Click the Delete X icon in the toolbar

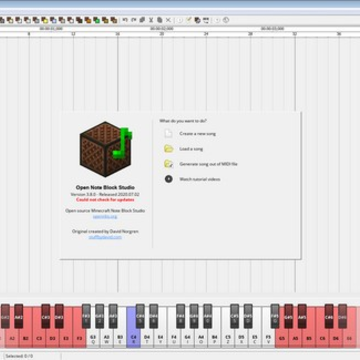[x=168, y=20]
